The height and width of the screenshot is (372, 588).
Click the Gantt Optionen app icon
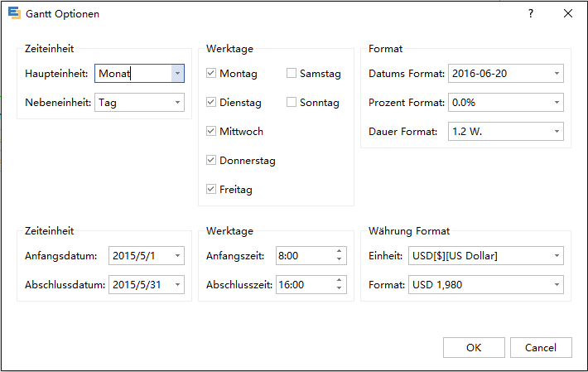point(14,14)
